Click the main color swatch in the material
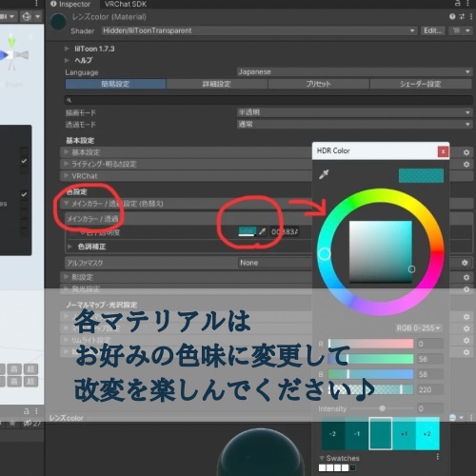Viewport: 476px width, 476px height. click(x=247, y=231)
